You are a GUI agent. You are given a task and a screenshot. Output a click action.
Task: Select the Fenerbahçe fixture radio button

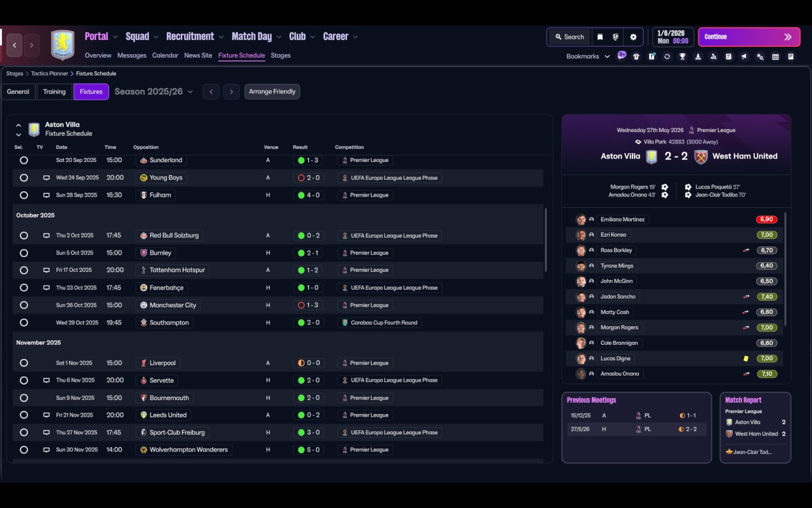[23, 288]
